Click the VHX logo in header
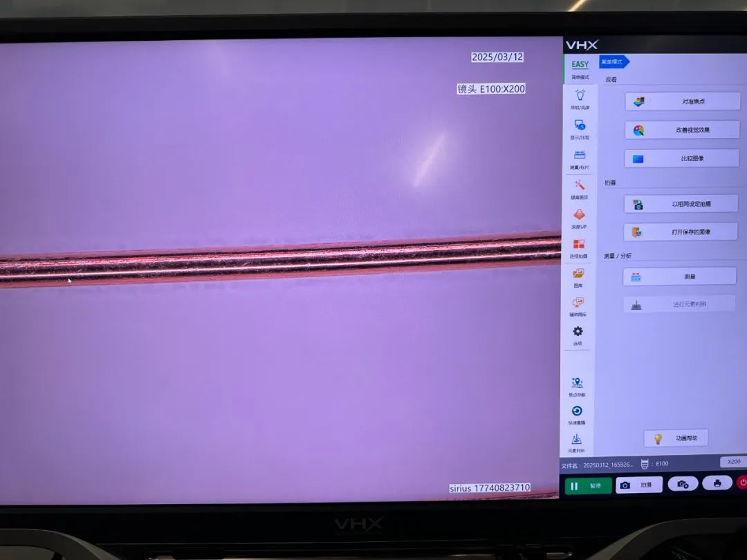This screenshot has height=560, width=747. pos(582,45)
